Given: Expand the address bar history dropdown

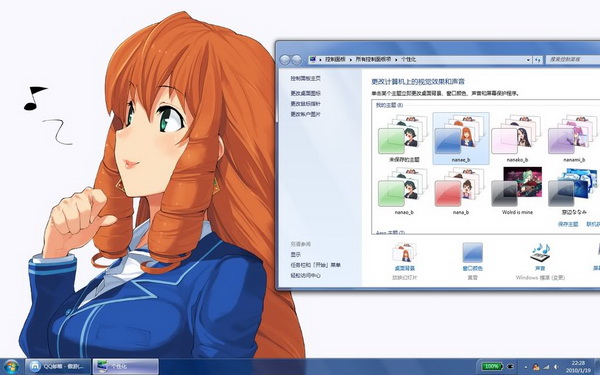Looking at the screenshot, I should (x=528, y=60).
